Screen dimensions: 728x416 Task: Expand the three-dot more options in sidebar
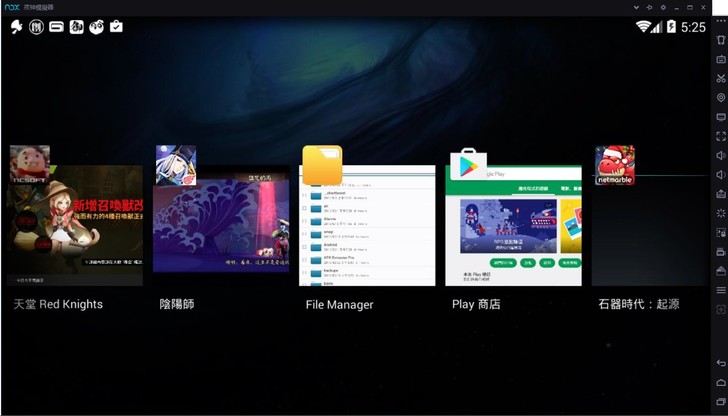click(x=721, y=21)
